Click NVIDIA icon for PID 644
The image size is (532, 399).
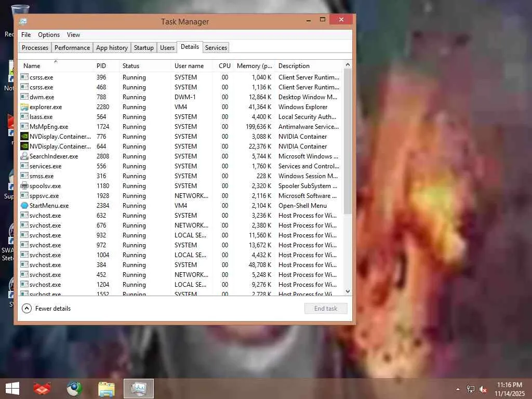pos(24,146)
